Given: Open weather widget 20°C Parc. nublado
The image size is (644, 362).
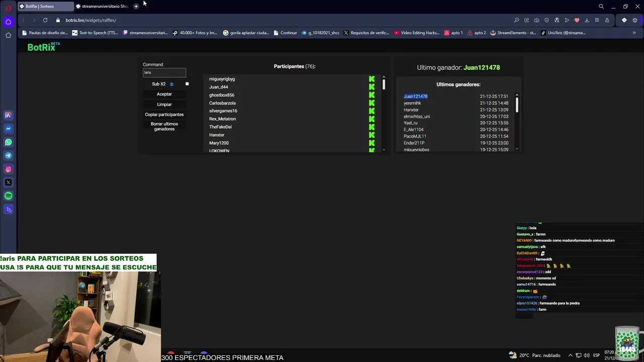Looking at the screenshot, I should [x=535, y=355].
